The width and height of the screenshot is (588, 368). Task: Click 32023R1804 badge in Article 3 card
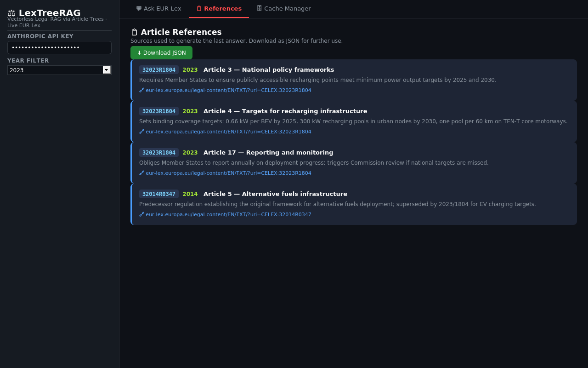point(159,70)
